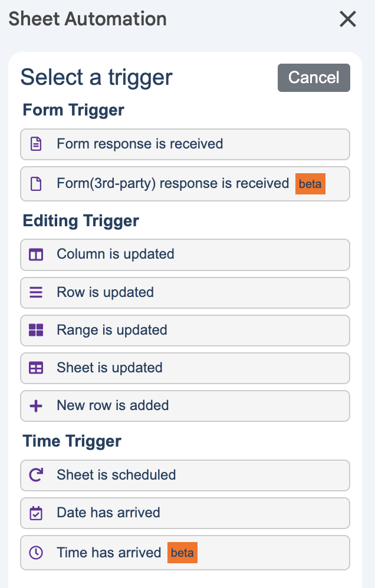Screen dimensions: 375x588
Task: Choose 'Date has arrived' trigger
Action: (108, 513)
